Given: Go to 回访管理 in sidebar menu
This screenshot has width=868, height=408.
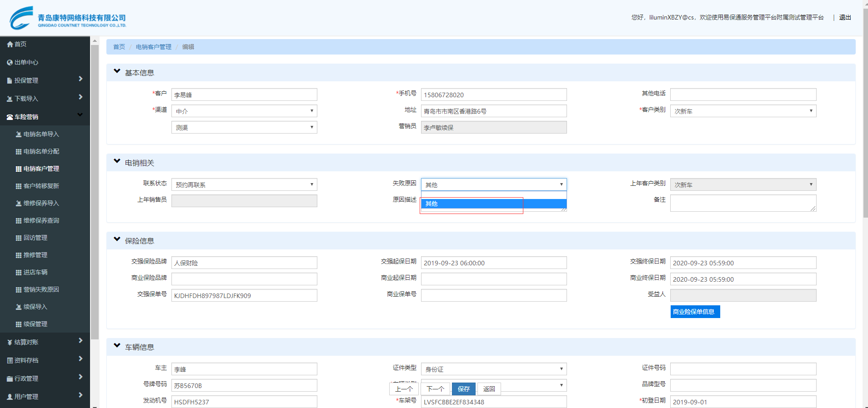Looking at the screenshot, I should tap(35, 238).
